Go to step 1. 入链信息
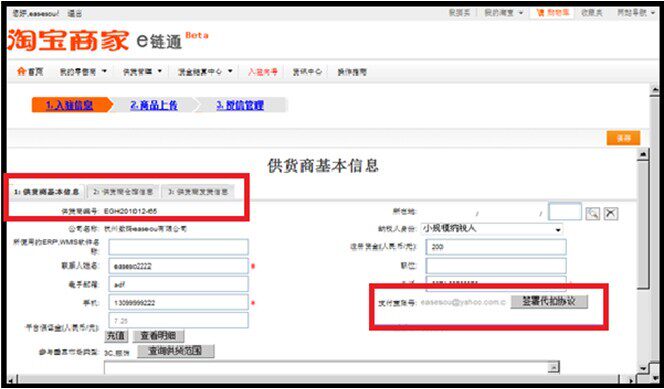 (x=69, y=105)
